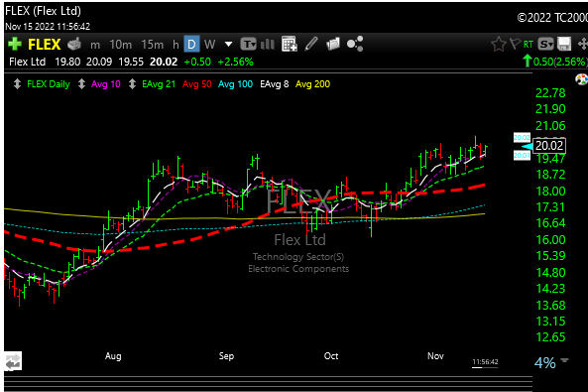
Task: Add FLEX to favorites with star icon
Action: [499, 45]
